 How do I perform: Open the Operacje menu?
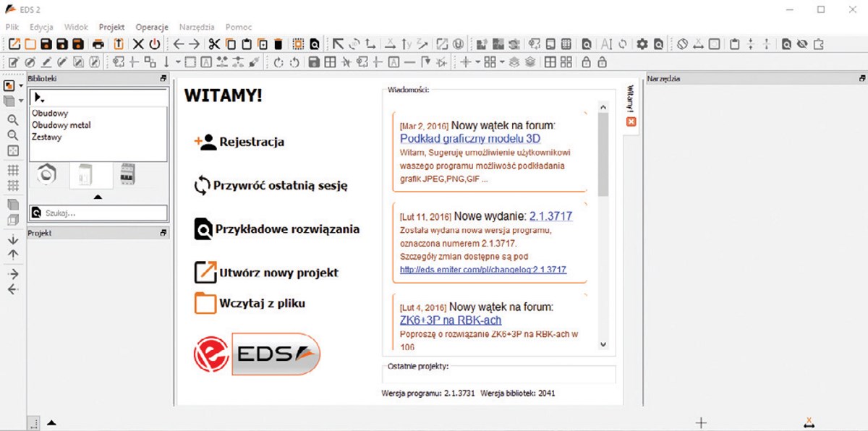(x=152, y=27)
